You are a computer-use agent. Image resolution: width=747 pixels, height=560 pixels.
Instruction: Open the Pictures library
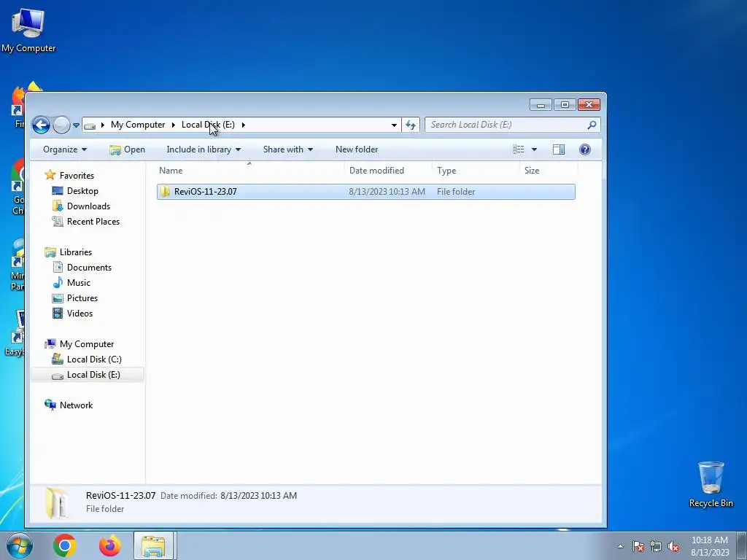[x=82, y=298]
